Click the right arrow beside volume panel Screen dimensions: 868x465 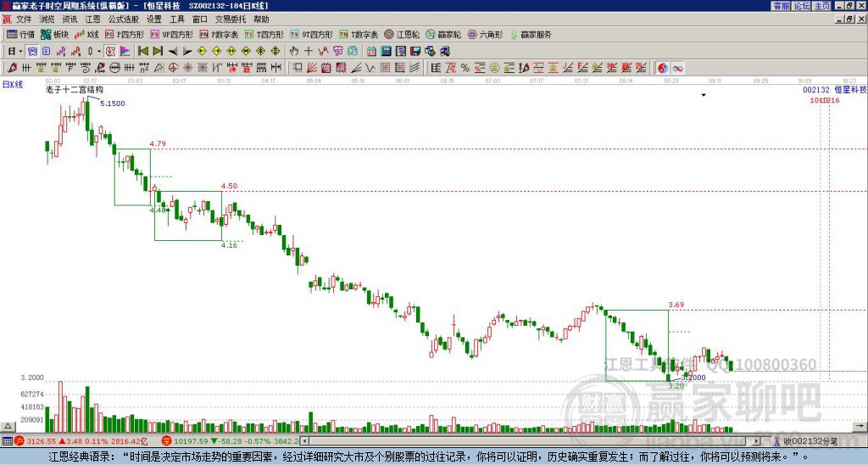[860, 426]
